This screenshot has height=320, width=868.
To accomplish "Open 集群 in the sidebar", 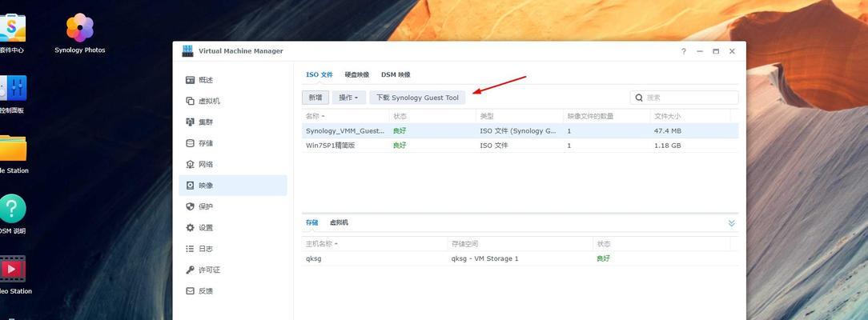I will (233, 122).
